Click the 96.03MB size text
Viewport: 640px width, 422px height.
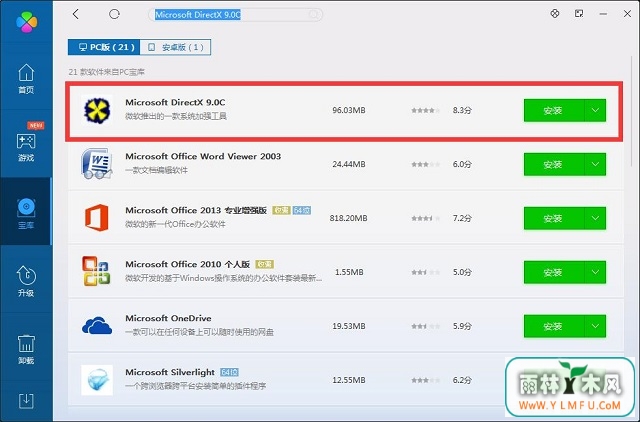coord(349,110)
